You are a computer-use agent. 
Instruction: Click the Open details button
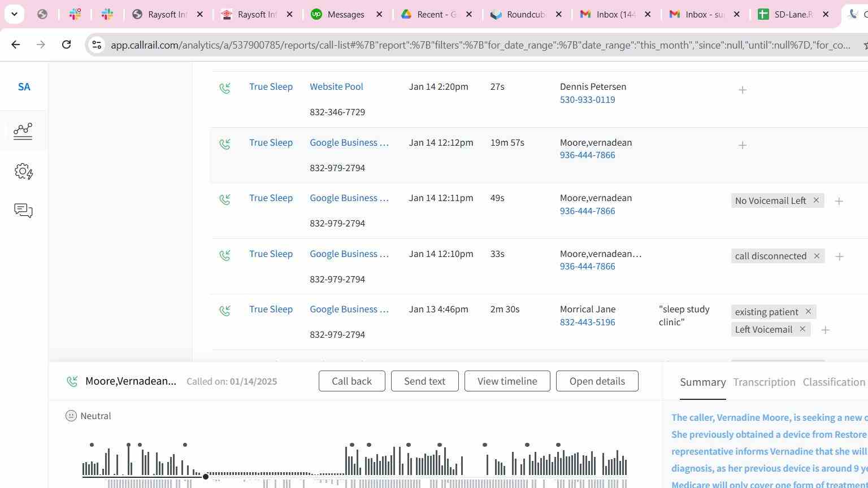point(597,381)
